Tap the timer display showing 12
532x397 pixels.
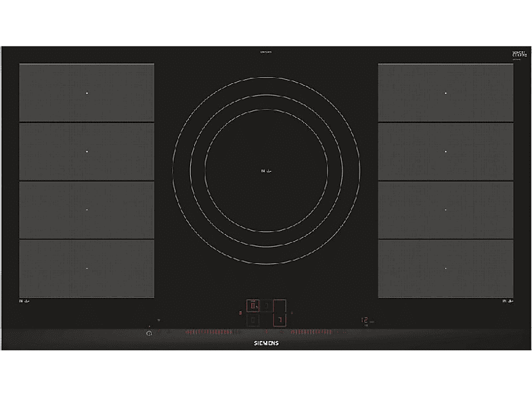click(x=364, y=321)
